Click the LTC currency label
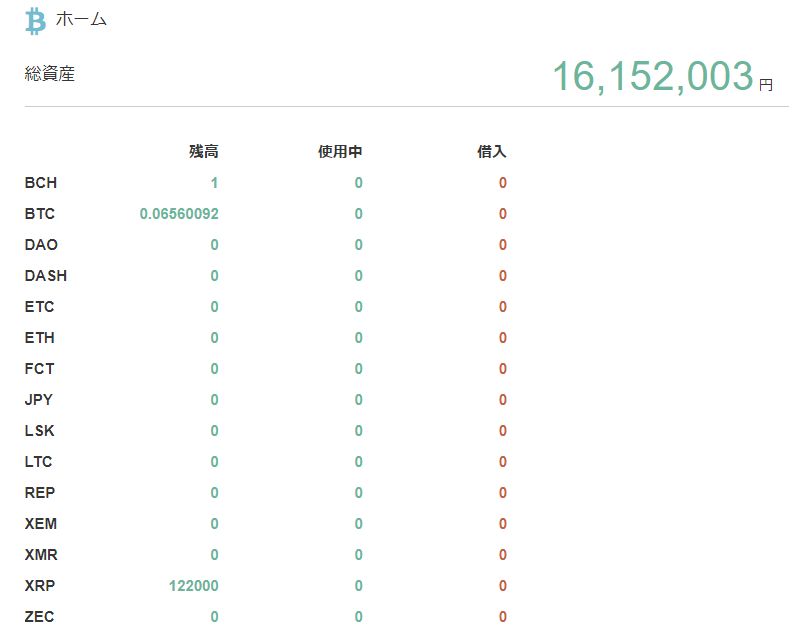 click(39, 462)
